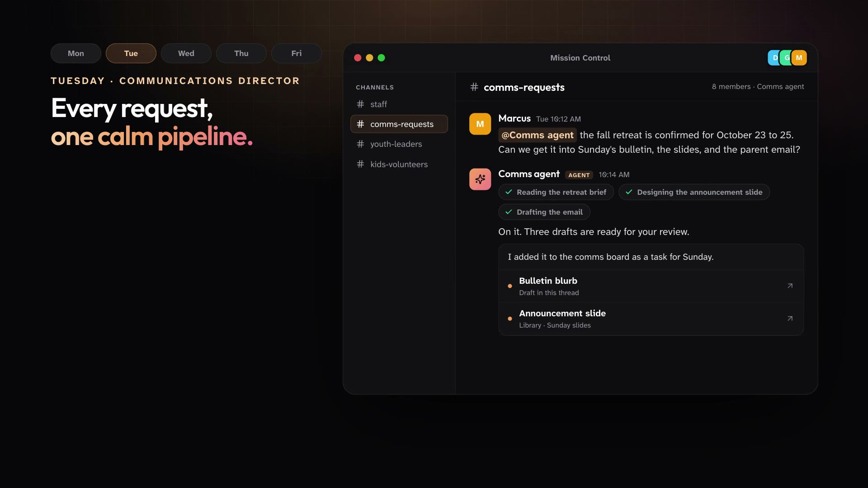Click the yellow window minimize button
868x488 pixels.
click(x=369, y=58)
